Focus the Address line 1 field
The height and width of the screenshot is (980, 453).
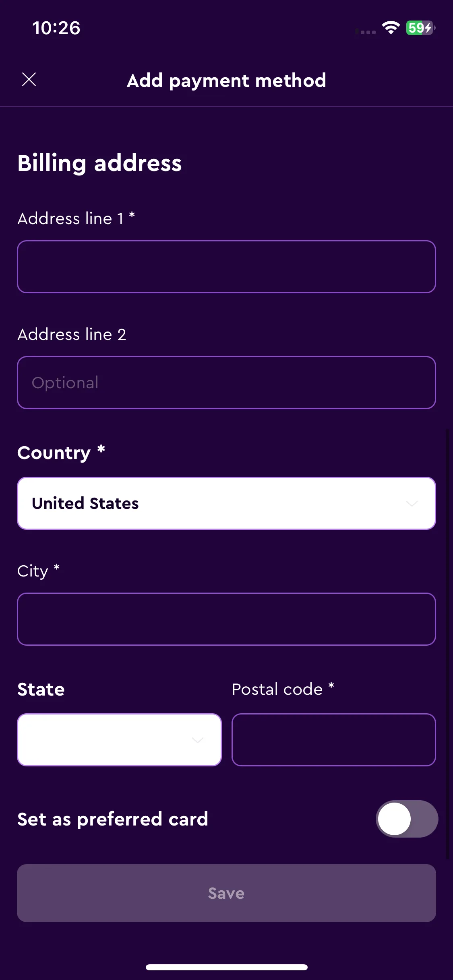226,267
